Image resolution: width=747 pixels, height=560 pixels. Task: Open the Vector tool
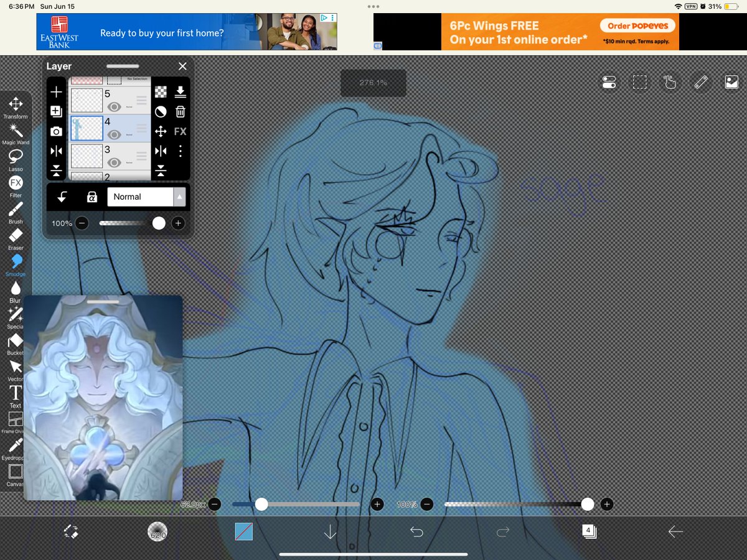pos(16,370)
